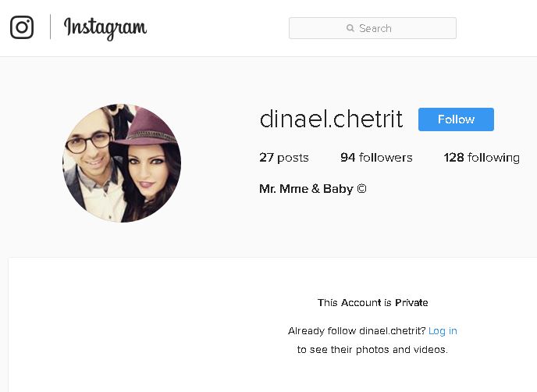Click the Instagram camera glyph icon
Viewport: 537px width, 392px height.
(x=22, y=27)
